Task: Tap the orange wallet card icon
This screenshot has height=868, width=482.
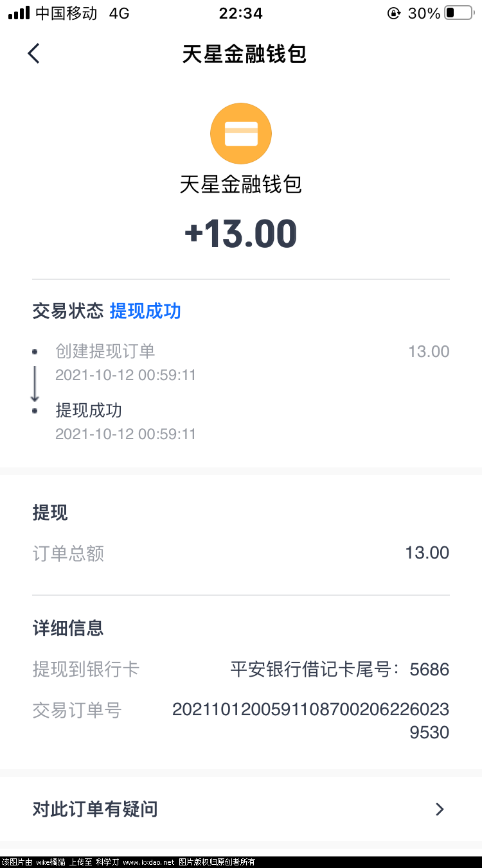Action: pyautogui.click(x=241, y=134)
